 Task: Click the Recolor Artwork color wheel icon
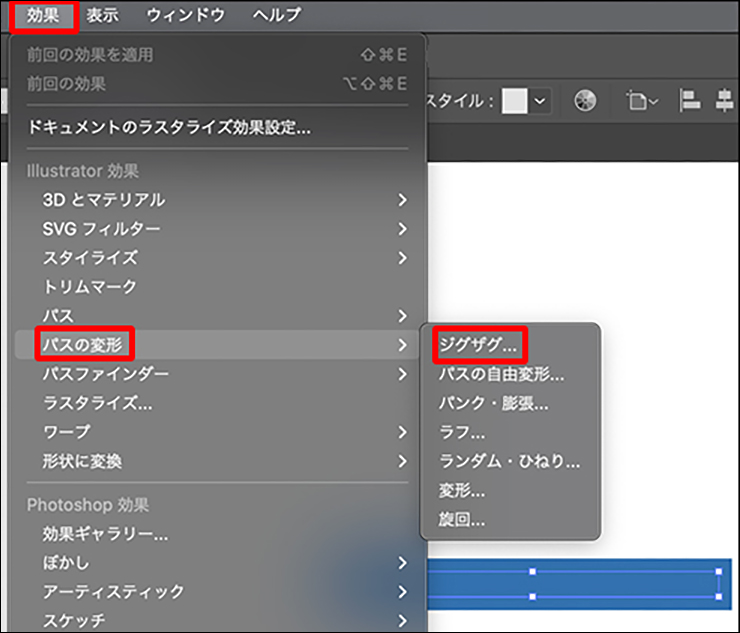(586, 101)
